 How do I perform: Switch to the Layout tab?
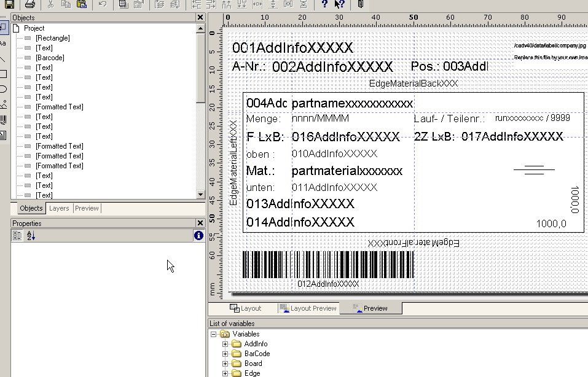point(245,308)
